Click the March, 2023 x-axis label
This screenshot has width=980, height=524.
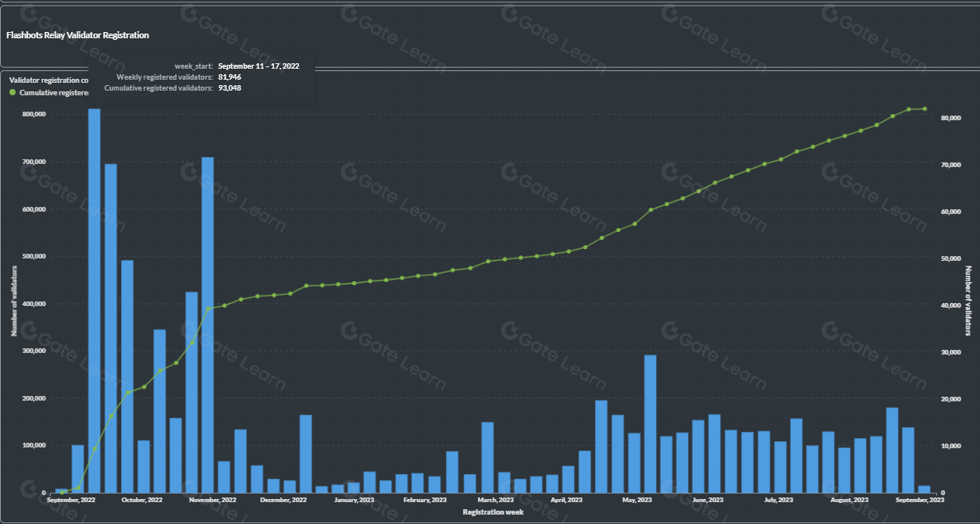coord(496,500)
